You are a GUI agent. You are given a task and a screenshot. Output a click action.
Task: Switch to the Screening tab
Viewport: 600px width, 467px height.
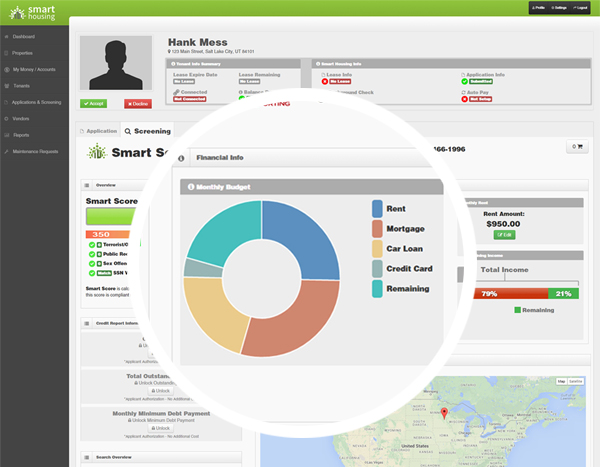point(148,131)
